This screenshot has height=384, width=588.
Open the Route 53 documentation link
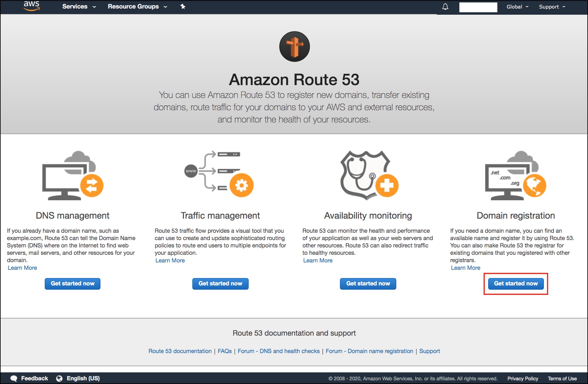coord(180,351)
